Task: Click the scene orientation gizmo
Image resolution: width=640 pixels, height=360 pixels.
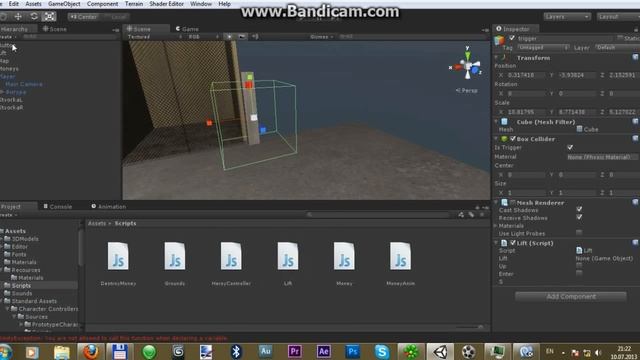Action: coord(467,65)
